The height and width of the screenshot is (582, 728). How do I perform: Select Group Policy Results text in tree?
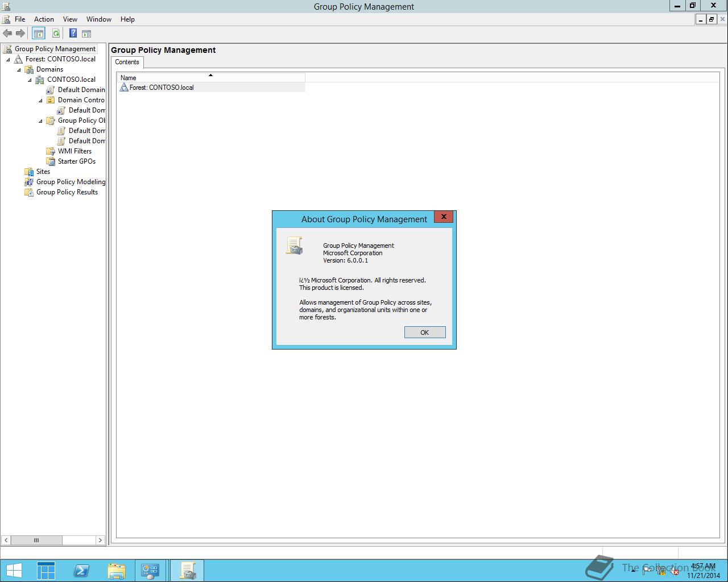point(67,192)
